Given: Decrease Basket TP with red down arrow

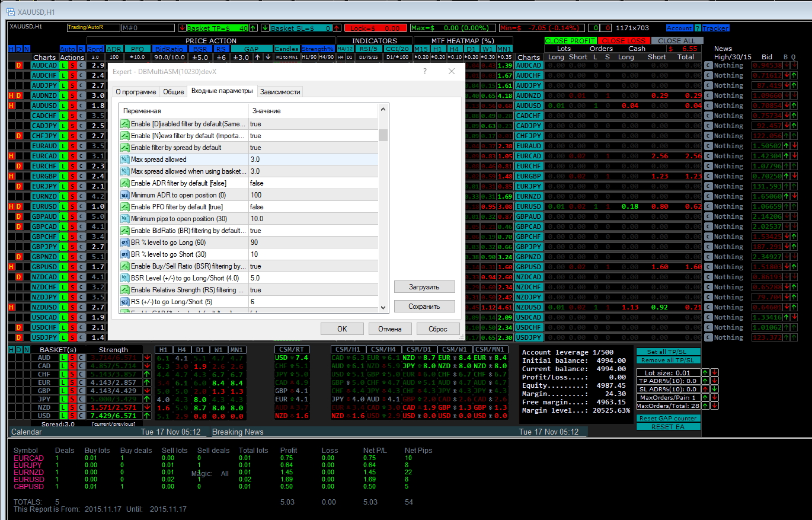Looking at the screenshot, I should click(182, 28).
